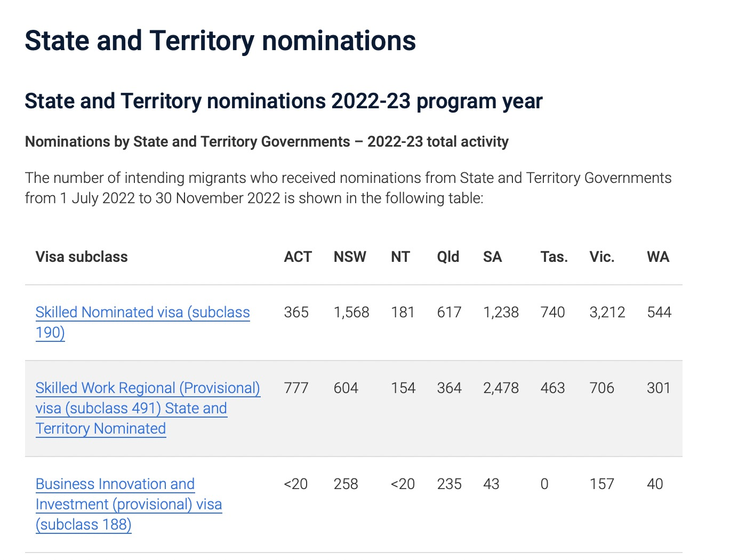Click the SA value 2,478 for subclass 491
This screenshot has width=754, height=560.
(501, 388)
